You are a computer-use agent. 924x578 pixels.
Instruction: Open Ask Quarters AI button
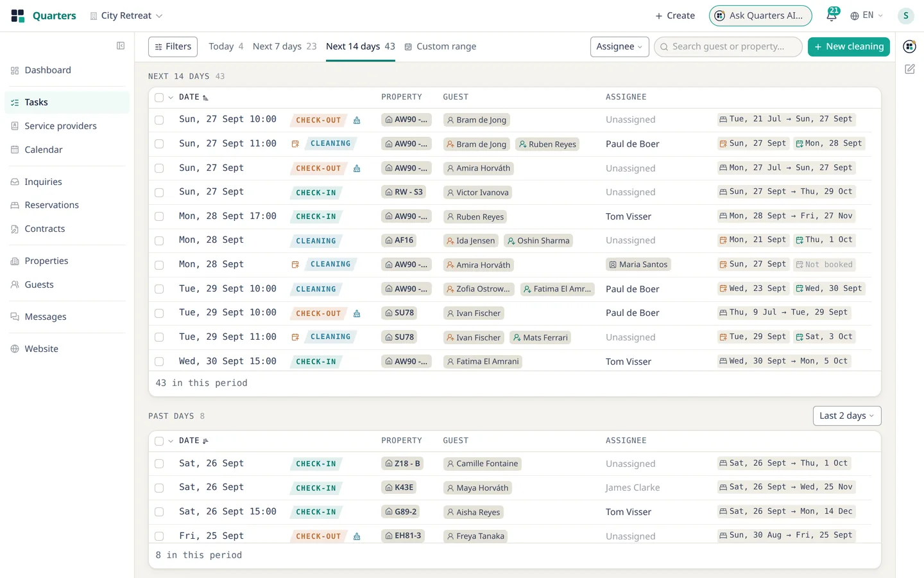760,15
